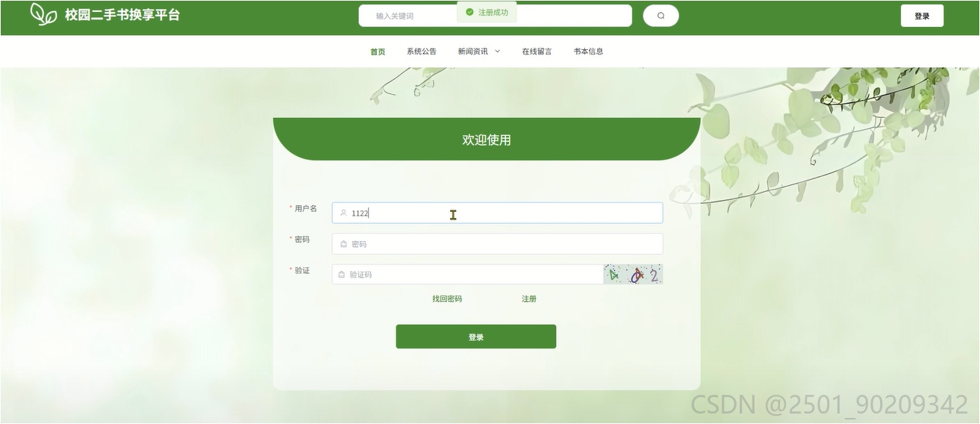Focus the 密码 input field

pos(497,244)
